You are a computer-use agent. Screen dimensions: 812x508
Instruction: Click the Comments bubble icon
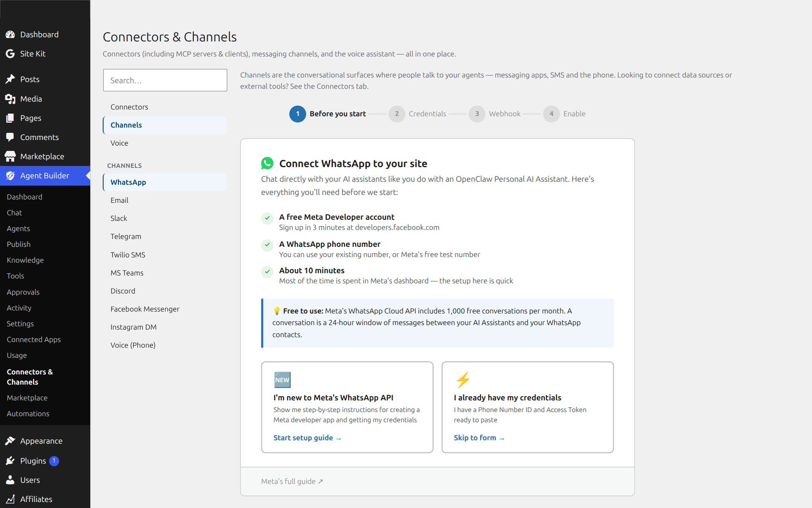pos(10,137)
